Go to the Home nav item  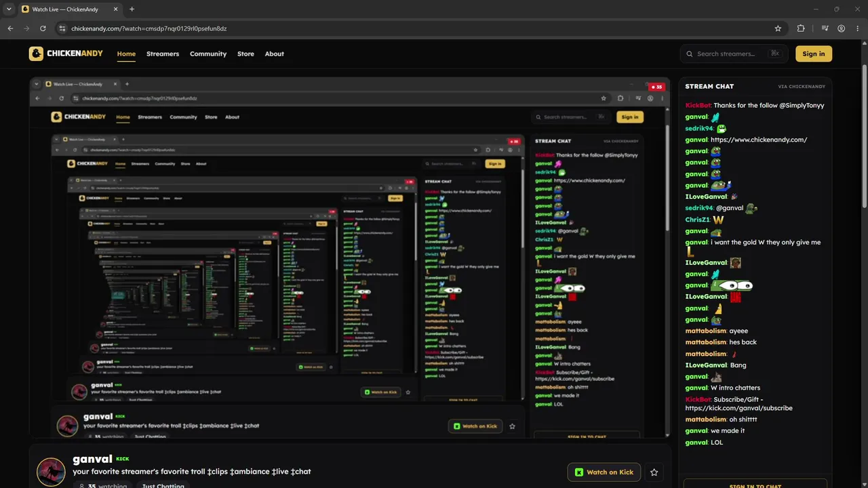[126, 54]
